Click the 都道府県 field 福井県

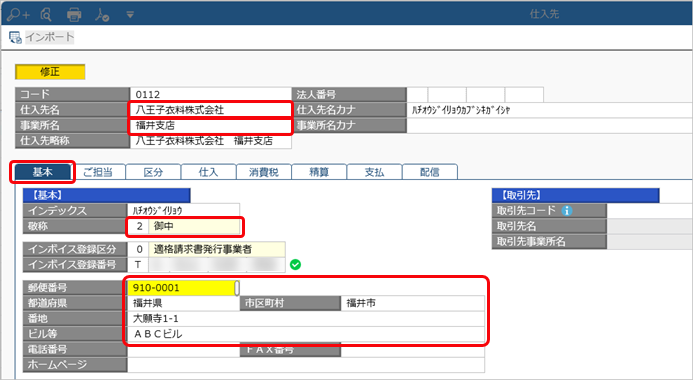tap(183, 303)
